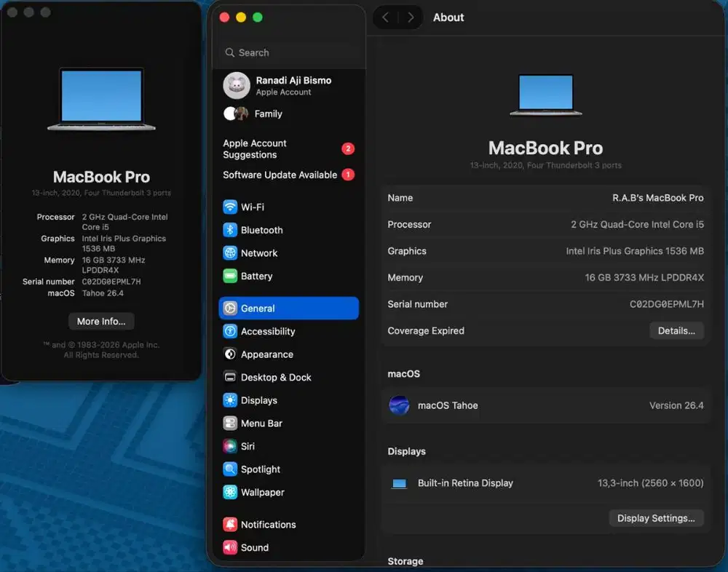This screenshot has width=728, height=572.
Task: Click the red badge with number 2
Action: (x=348, y=148)
